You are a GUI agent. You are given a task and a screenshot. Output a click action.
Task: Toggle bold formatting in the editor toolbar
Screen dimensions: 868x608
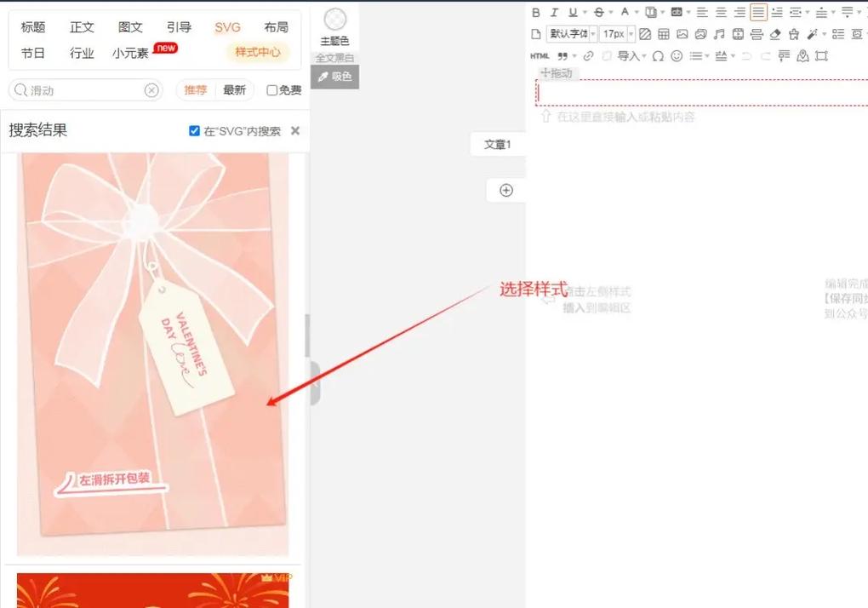point(537,13)
